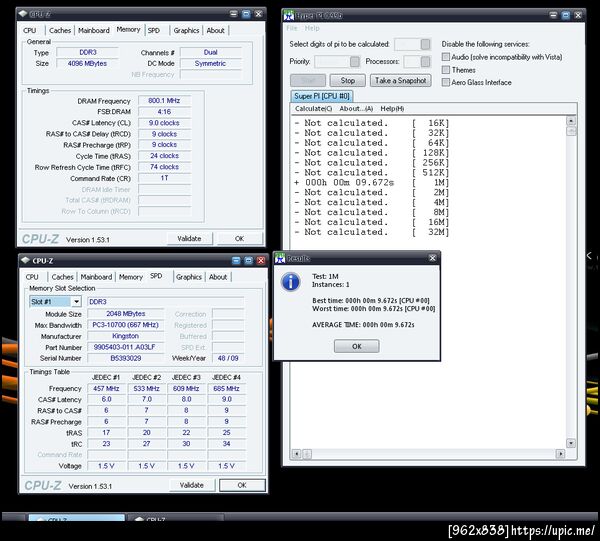Click Take a Snapshot button
Image resolution: width=600 pixels, height=541 pixels.
(x=400, y=80)
